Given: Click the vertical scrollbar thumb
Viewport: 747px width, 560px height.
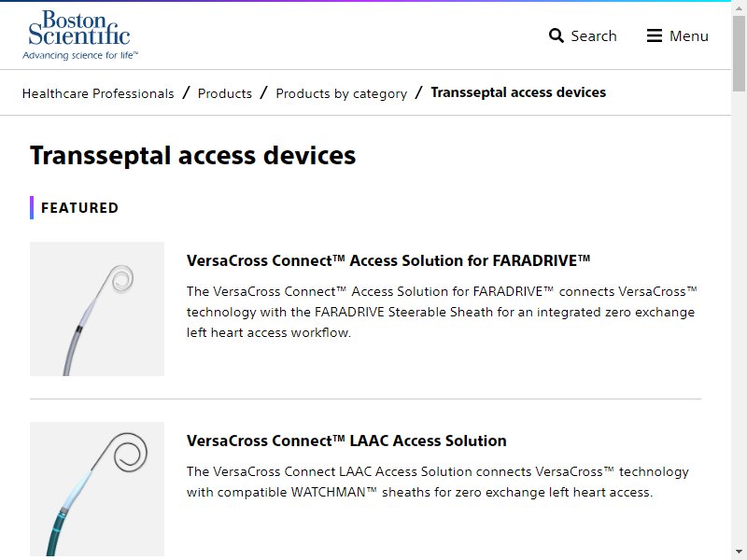Looking at the screenshot, I should (x=739, y=53).
